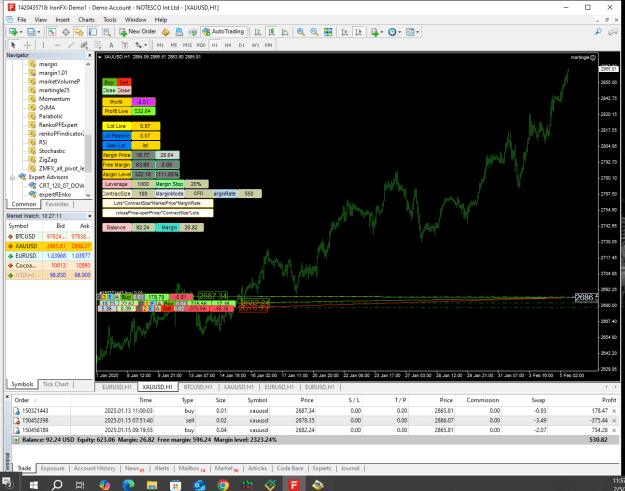The height and width of the screenshot is (491, 625).
Task: Switch timeframe to D1
Action: (x=242, y=45)
